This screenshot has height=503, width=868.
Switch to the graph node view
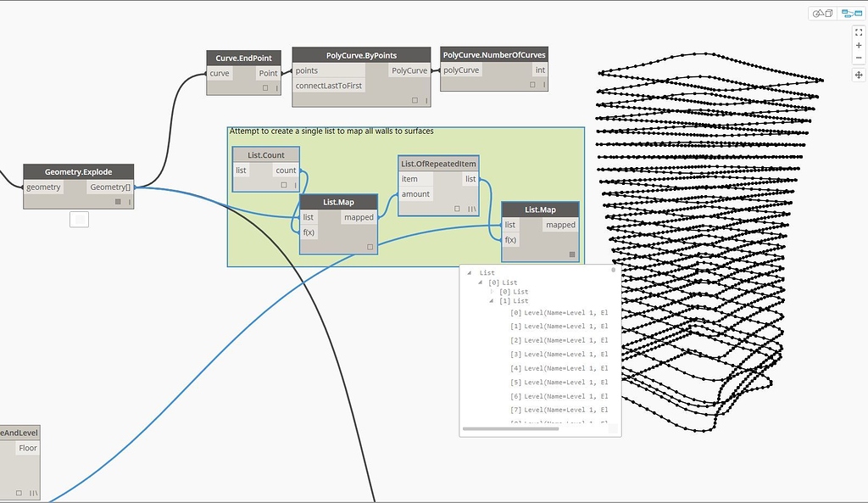tap(853, 14)
